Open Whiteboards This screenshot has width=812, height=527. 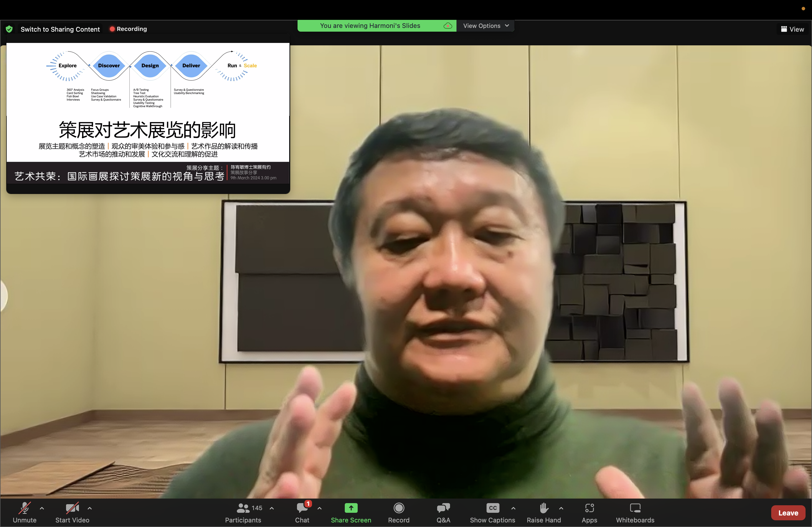(635, 512)
